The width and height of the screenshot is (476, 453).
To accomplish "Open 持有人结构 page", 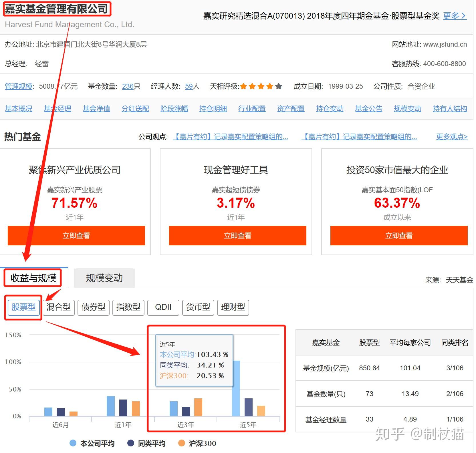I will coord(450,109).
